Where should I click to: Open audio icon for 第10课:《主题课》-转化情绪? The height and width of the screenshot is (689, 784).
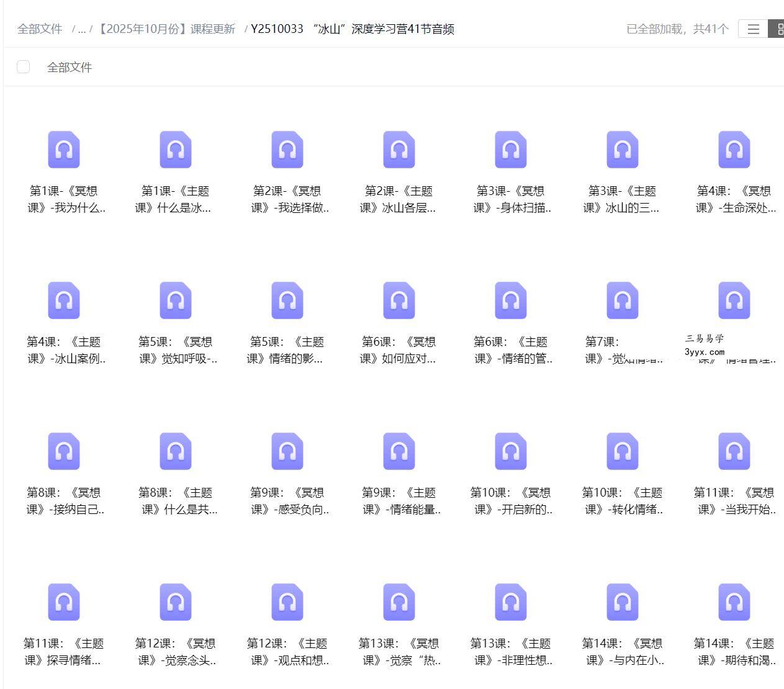click(623, 451)
